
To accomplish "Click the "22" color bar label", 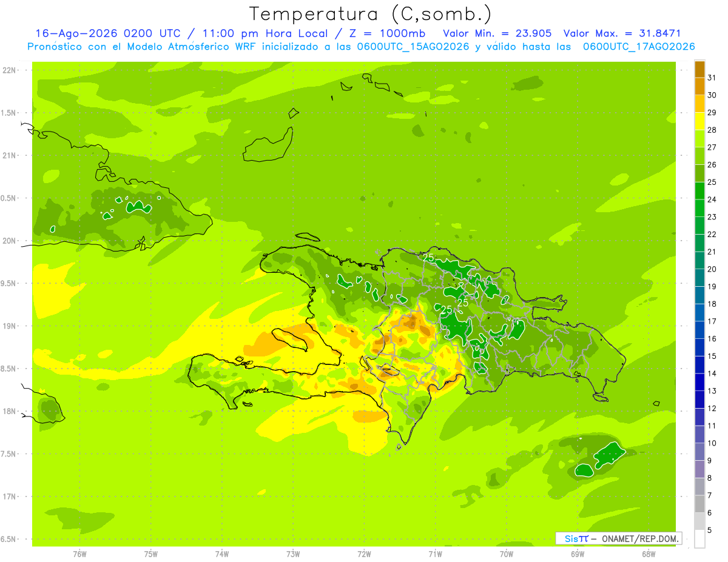I will [712, 234].
